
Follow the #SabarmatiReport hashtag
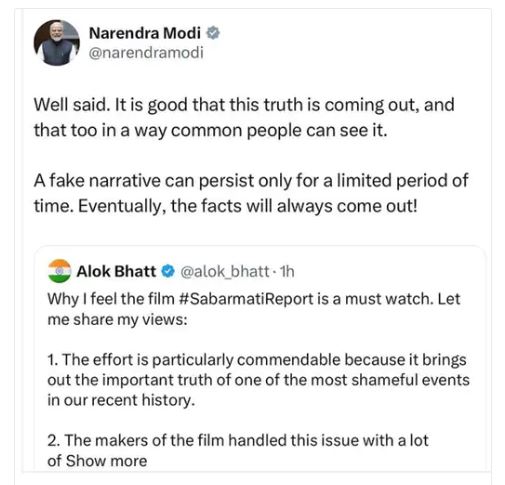tap(246, 299)
